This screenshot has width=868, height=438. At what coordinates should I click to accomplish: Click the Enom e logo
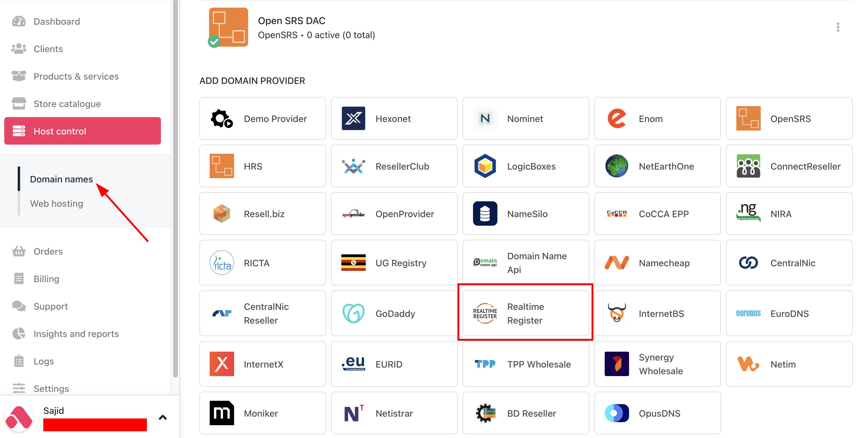click(x=617, y=118)
